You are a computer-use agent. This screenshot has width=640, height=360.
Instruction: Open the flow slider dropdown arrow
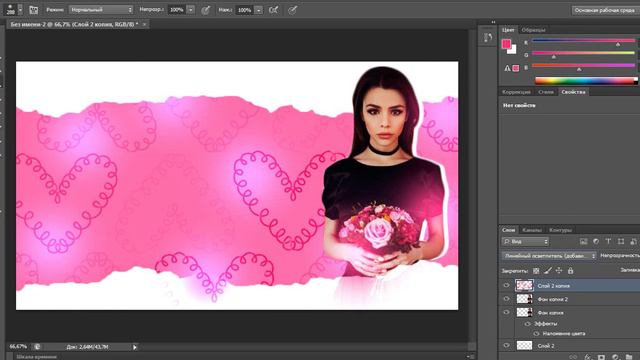258,10
